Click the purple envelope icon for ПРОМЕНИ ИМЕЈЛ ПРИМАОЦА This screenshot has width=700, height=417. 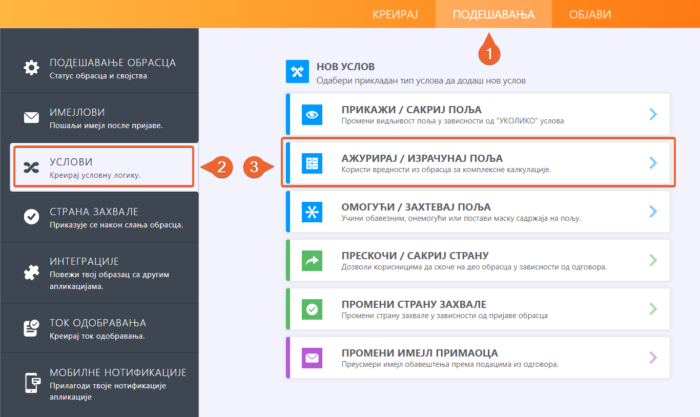(312, 358)
